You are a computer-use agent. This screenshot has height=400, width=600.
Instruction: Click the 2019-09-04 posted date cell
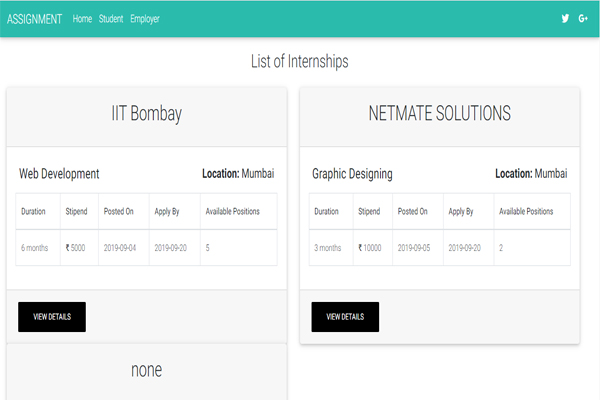click(x=124, y=248)
